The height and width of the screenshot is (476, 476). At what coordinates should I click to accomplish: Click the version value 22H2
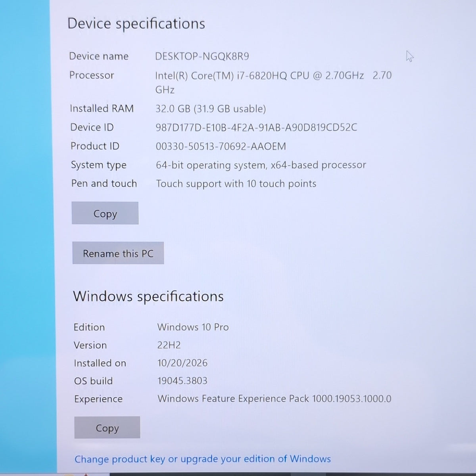click(x=169, y=345)
